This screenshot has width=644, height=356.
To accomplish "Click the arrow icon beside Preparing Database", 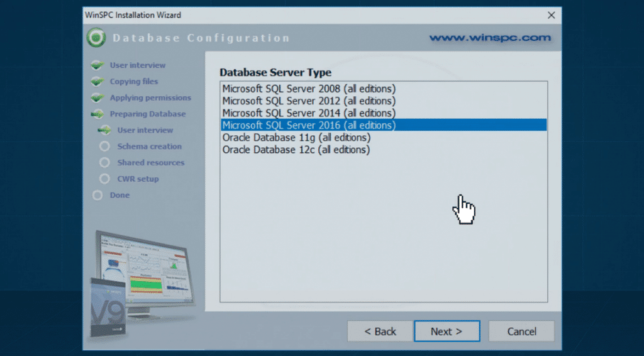I will (97, 114).
